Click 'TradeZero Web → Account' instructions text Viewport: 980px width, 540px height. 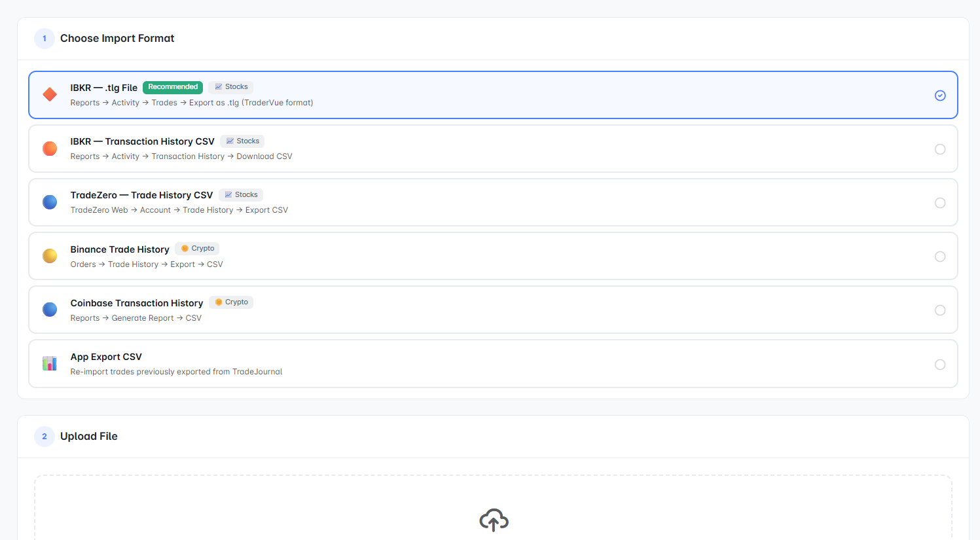coord(120,210)
